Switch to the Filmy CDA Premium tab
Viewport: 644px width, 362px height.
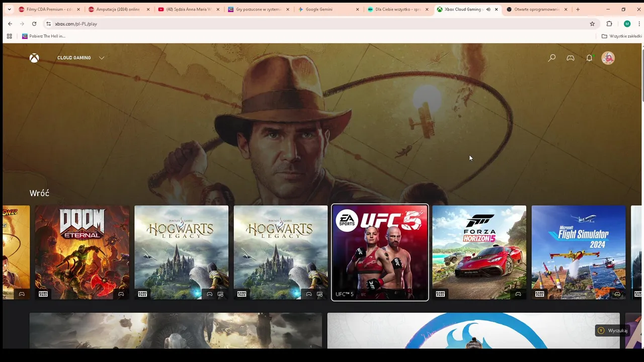pyautogui.click(x=49, y=9)
